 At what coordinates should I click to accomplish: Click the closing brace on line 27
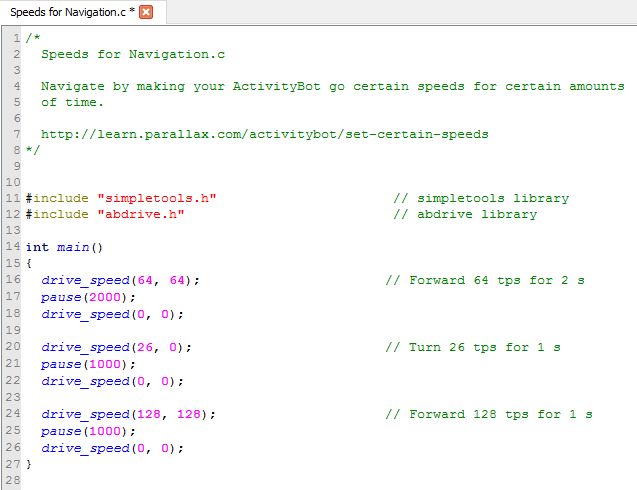click(29, 464)
